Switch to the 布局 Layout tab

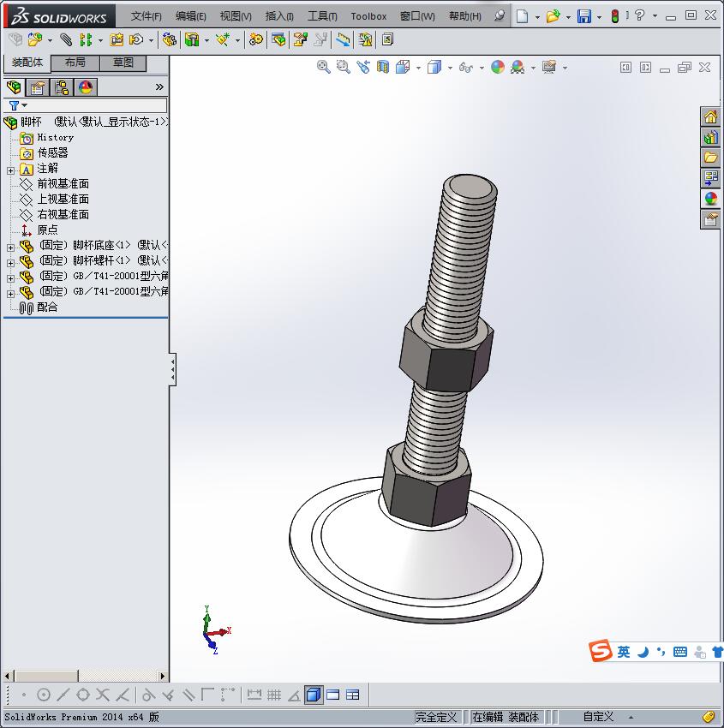point(75,63)
